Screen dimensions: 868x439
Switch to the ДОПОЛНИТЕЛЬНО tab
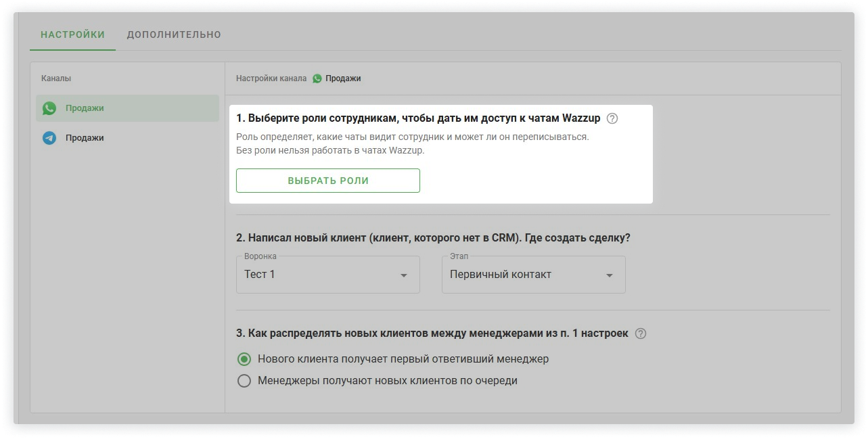tap(174, 34)
